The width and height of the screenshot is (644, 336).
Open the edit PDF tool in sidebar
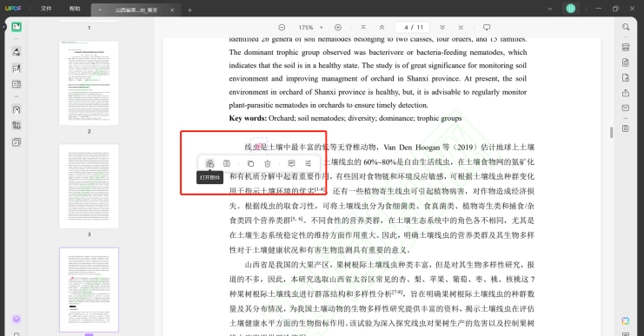point(17,69)
